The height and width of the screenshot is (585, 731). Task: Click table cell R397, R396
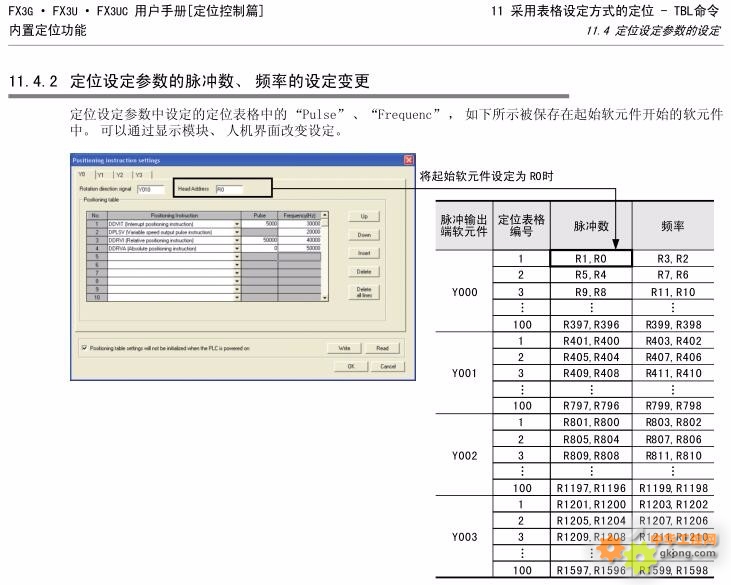[591, 324]
